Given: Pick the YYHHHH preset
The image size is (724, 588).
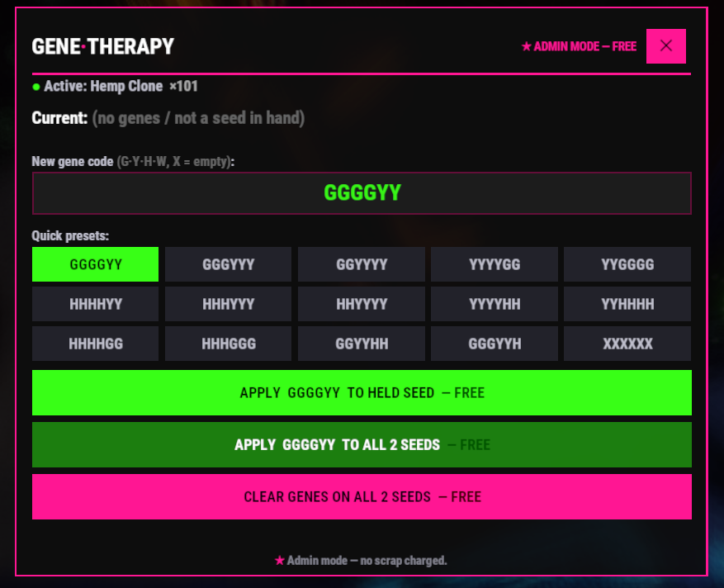Looking at the screenshot, I should coord(627,304).
